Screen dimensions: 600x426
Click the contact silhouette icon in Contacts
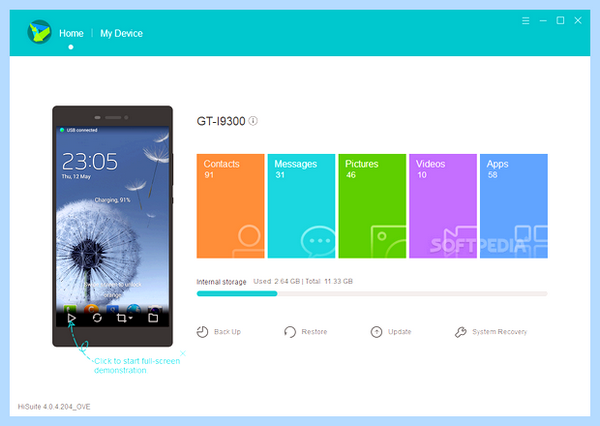(x=249, y=242)
